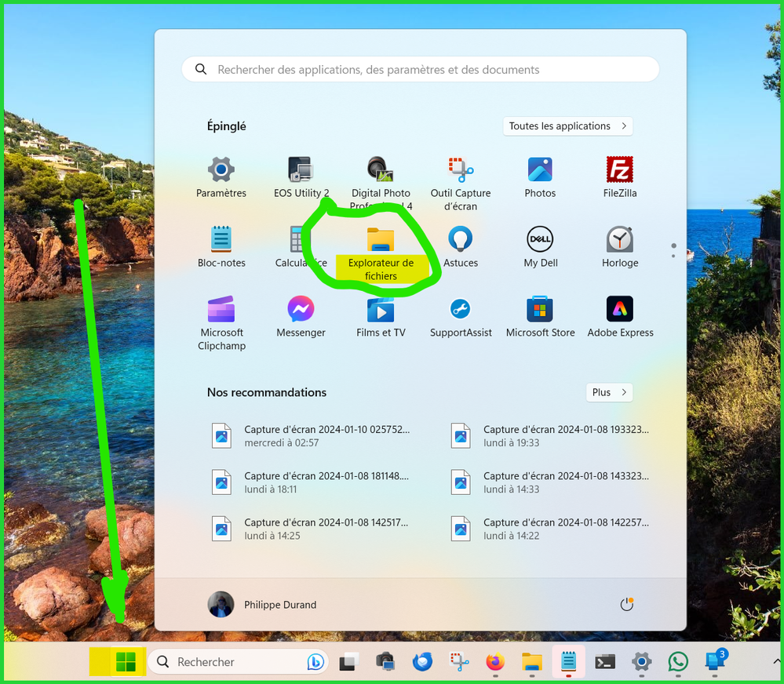Open Philippe Durand account menu

[263, 605]
